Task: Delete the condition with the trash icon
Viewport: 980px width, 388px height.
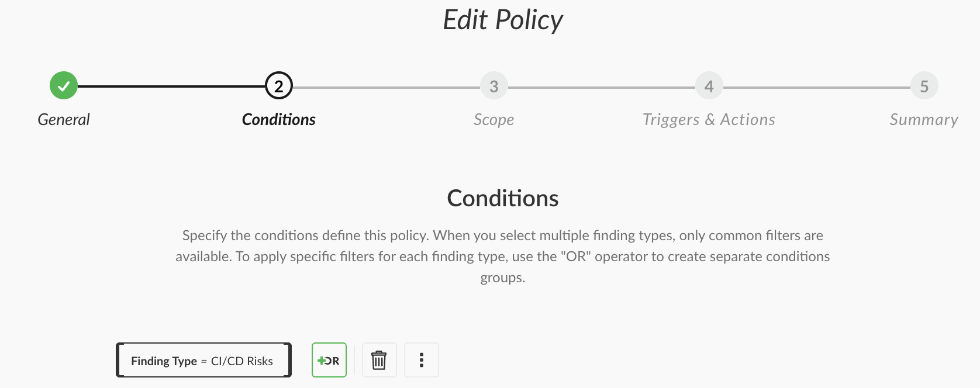Action: (379, 360)
